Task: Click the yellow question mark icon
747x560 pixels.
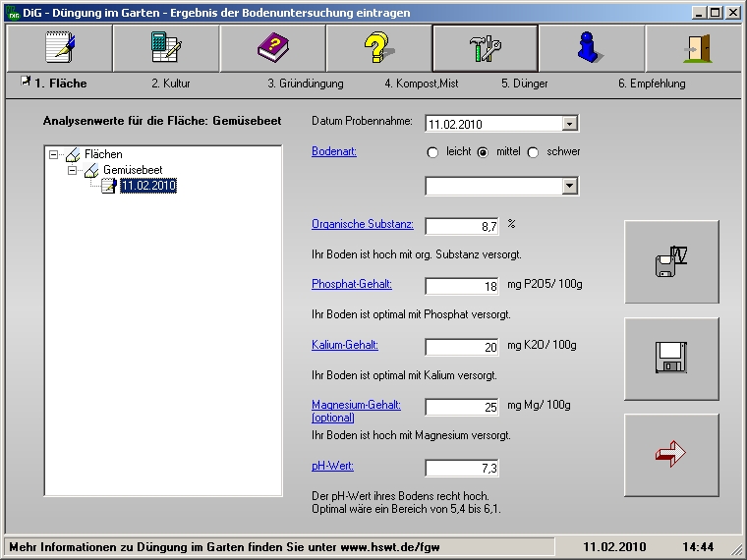Action: tap(378, 48)
